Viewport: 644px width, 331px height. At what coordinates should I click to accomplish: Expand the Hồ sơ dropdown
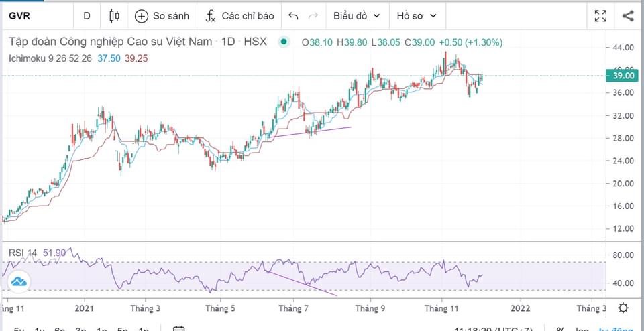click(x=417, y=16)
